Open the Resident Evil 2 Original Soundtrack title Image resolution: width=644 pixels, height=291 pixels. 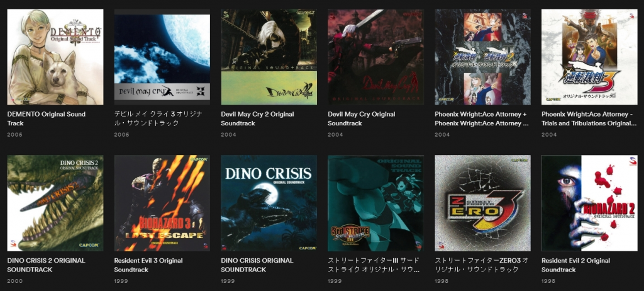pyautogui.click(x=575, y=265)
